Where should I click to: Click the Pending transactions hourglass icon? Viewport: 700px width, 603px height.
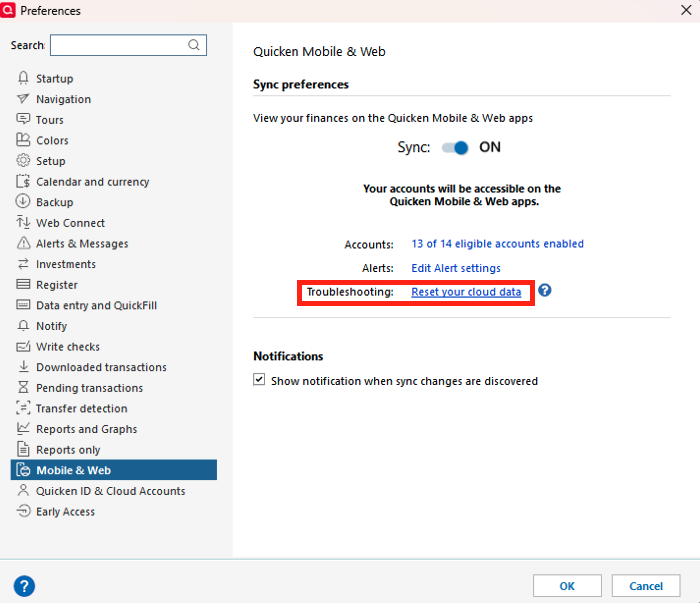point(23,387)
